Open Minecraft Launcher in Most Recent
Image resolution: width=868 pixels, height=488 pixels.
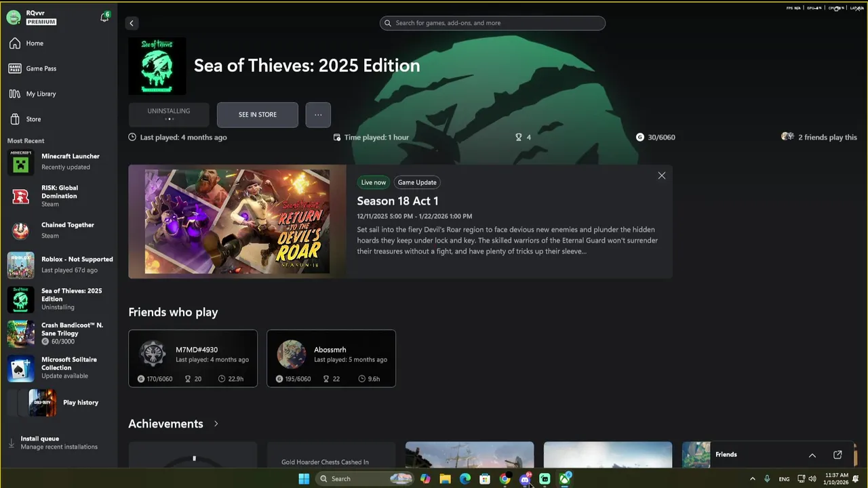(60, 162)
